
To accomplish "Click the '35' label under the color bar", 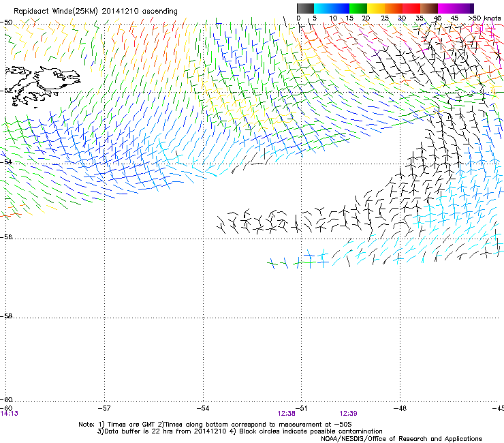I will 420,18.
